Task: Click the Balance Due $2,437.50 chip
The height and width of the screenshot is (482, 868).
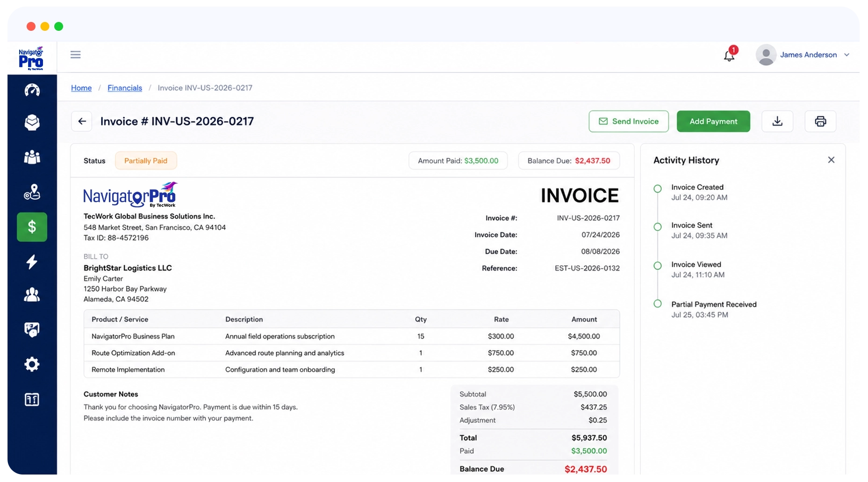Action: tap(569, 161)
